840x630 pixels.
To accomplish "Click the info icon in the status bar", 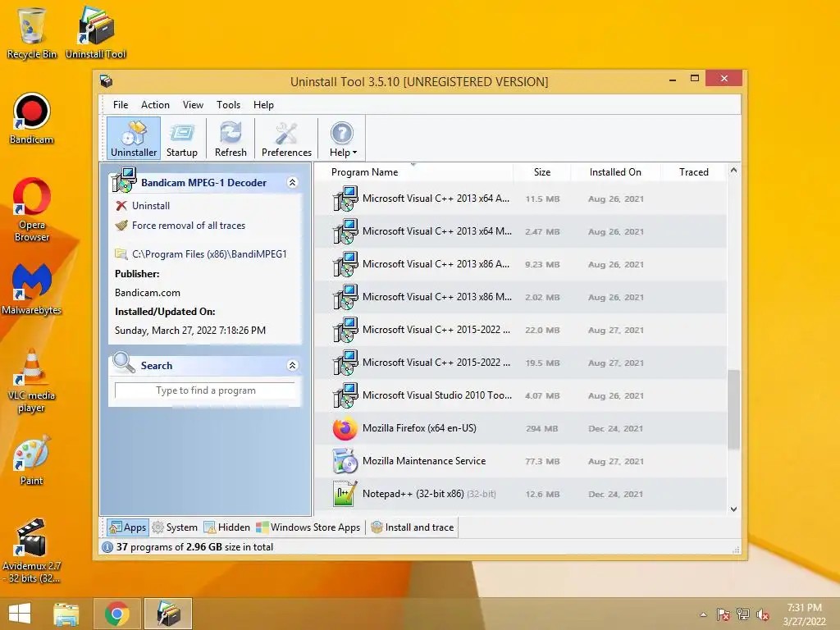I will 107,547.
